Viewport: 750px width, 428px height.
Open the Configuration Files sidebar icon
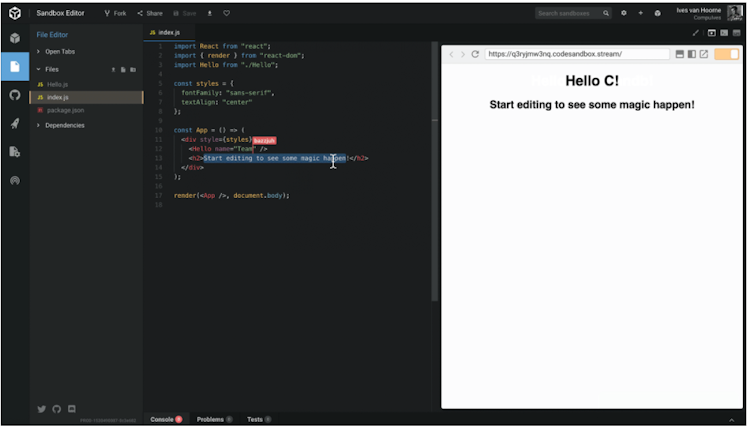pos(15,152)
